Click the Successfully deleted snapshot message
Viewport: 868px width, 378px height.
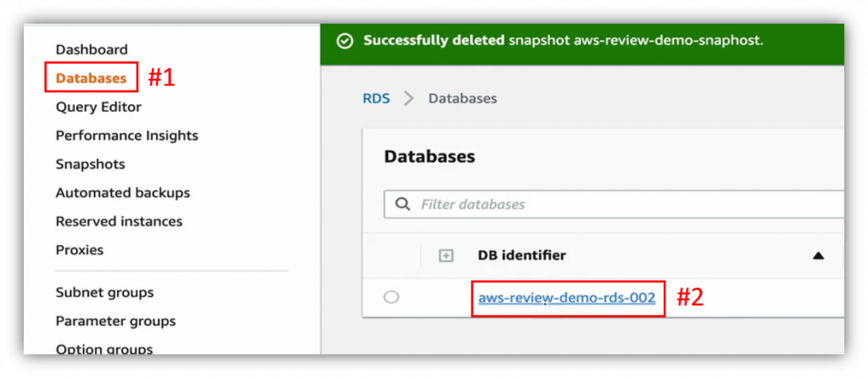563,41
